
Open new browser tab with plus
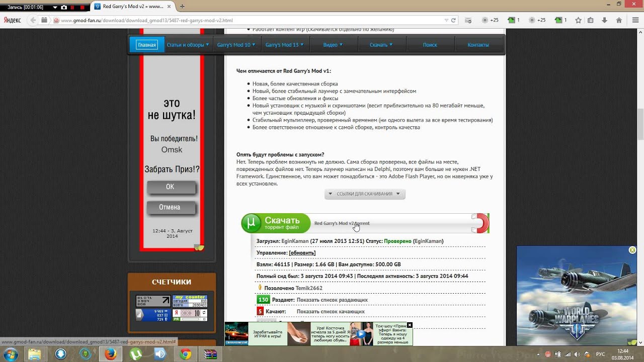182,7
